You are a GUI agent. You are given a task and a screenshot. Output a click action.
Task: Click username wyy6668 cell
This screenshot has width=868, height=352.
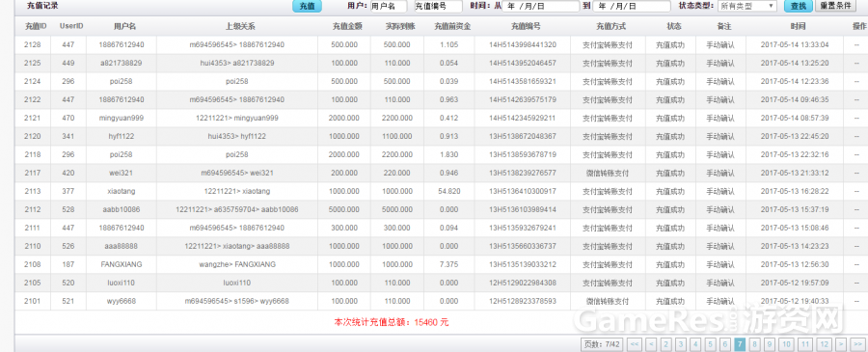122,301
